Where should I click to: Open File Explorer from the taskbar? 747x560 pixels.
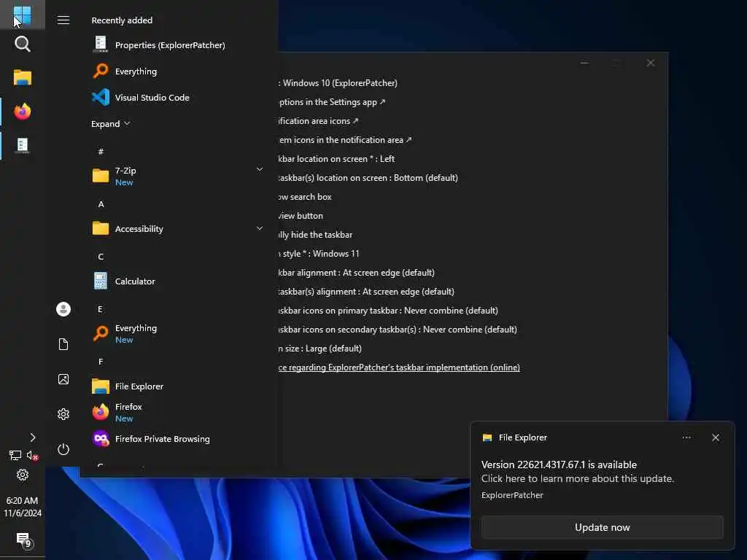pos(23,77)
